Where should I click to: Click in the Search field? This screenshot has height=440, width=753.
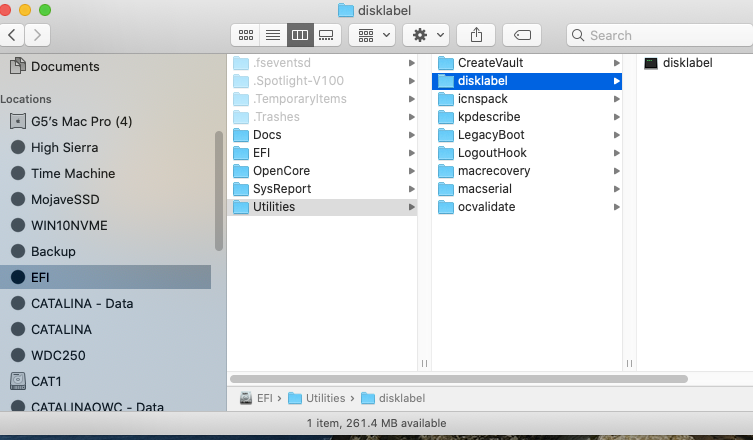pyautogui.click(x=660, y=35)
